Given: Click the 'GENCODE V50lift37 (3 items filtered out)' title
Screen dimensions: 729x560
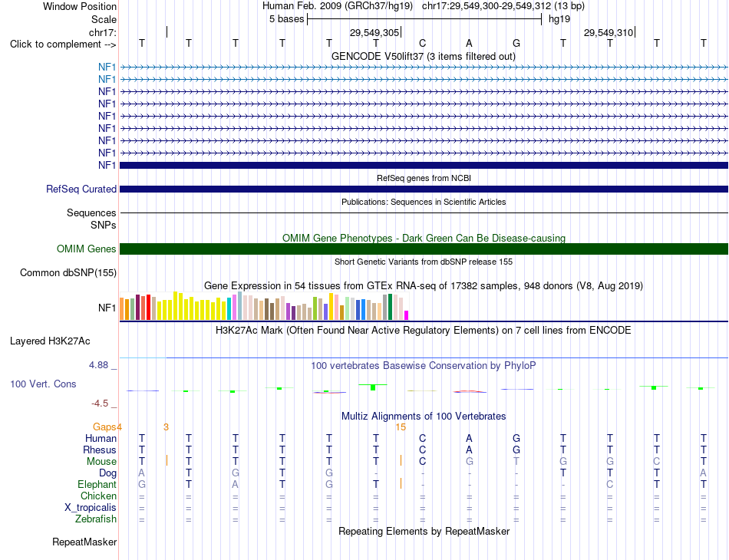Looking at the screenshot, I should pyautogui.click(x=423, y=57).
